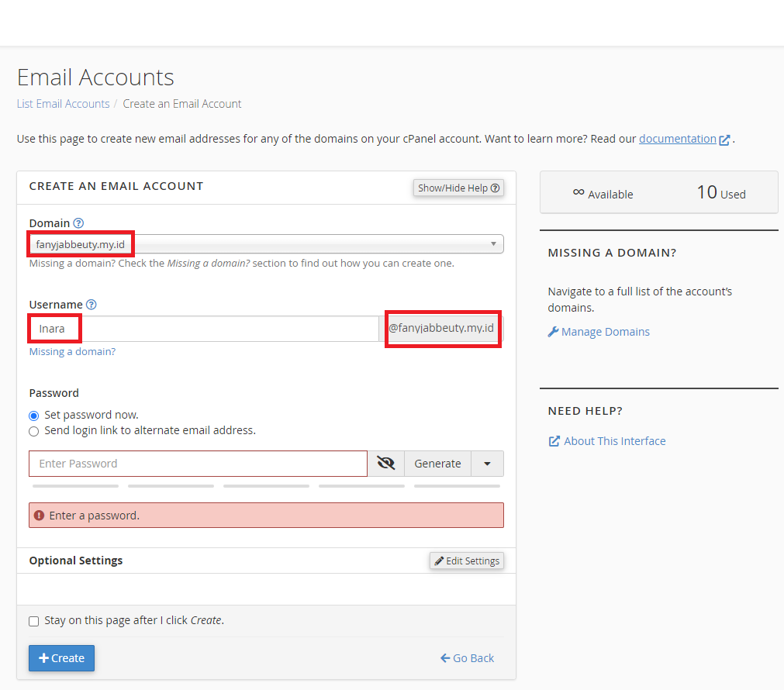Click the infinity Available quota icon
This screenshot has width=784, height=690.
pyautogui.click(x=578, y=192)
